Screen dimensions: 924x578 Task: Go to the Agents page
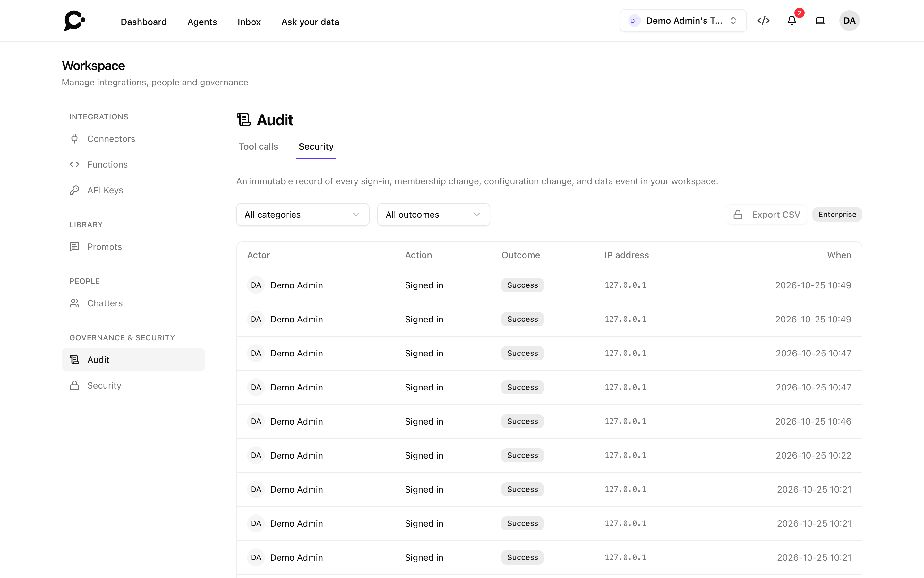[x=202, y=22]
